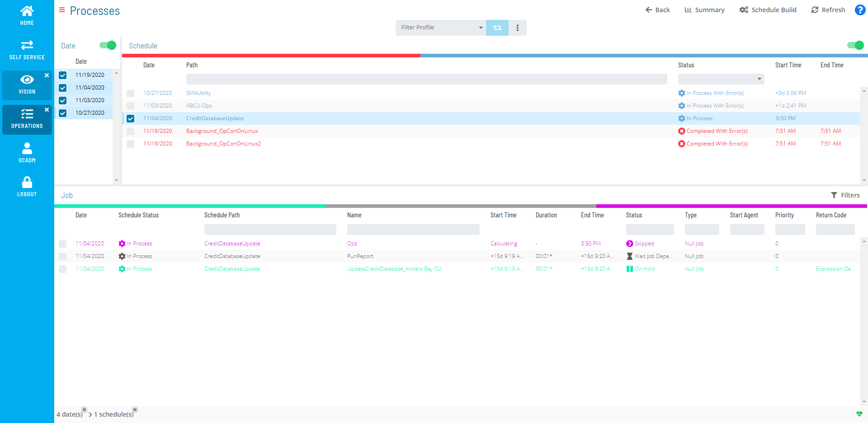Close the Operations sidebar tab

(47, 110)
